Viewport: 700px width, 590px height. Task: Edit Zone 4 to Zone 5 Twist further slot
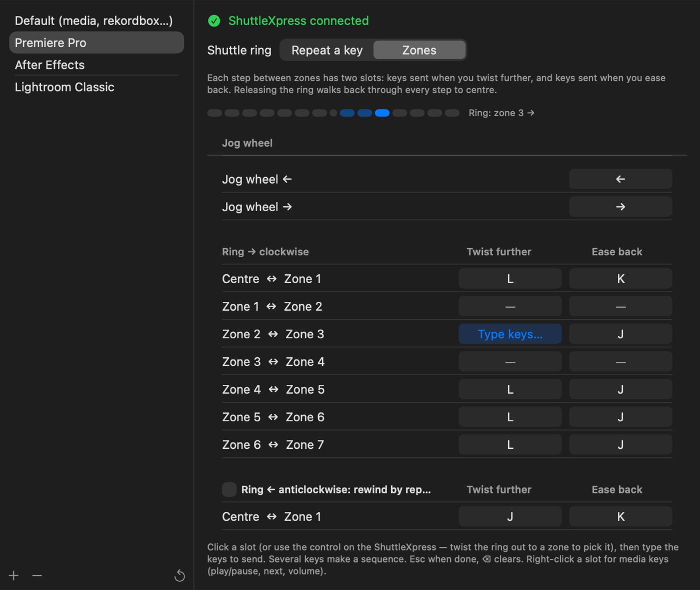click(x=510, y=389)
